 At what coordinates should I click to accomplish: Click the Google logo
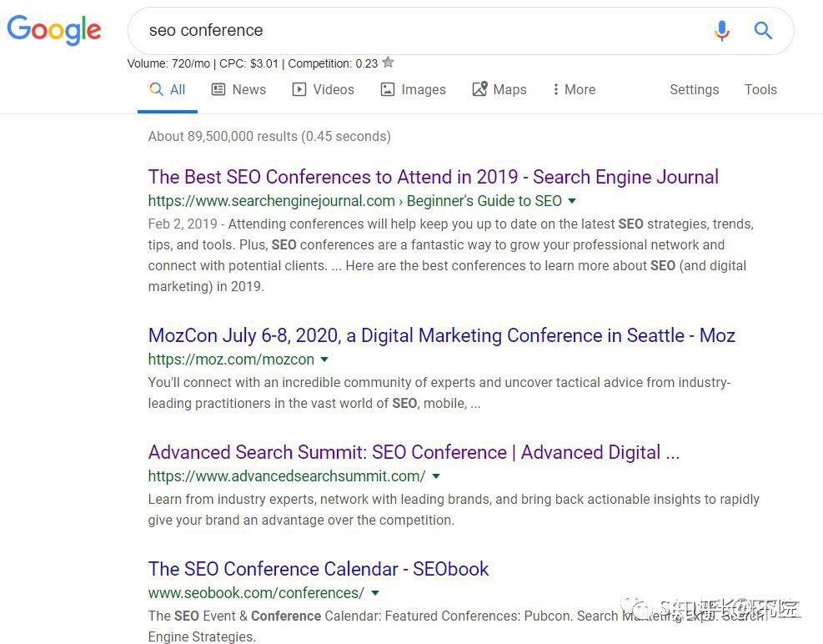[x=54, y=30]
